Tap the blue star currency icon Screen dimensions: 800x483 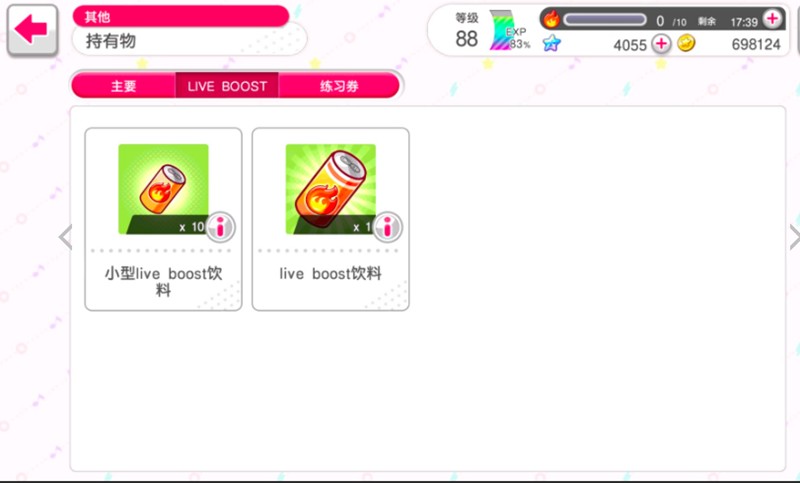pos(551,43)
